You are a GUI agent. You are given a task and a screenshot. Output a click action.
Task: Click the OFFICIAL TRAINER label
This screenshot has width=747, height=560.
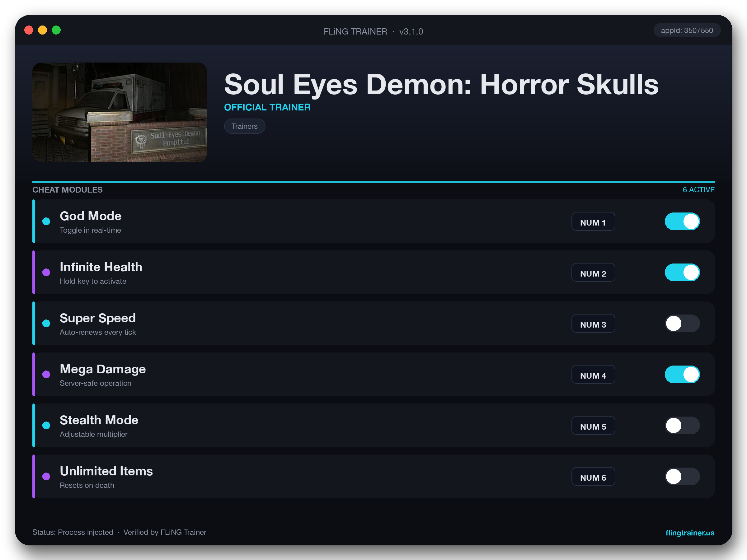pyautogui.click(x=267, y=107)
